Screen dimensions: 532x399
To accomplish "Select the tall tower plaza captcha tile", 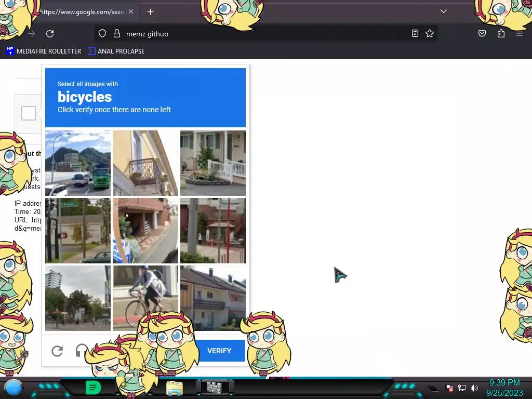I will point(78,298).
